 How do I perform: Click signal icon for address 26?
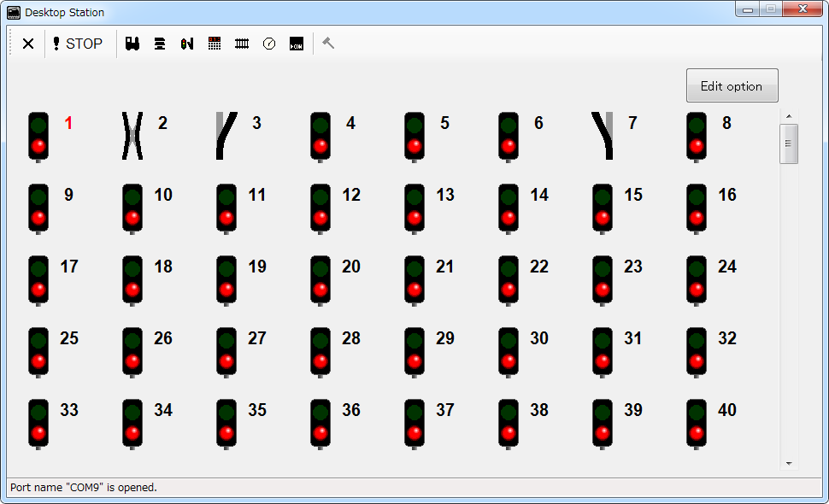point(132,352)
